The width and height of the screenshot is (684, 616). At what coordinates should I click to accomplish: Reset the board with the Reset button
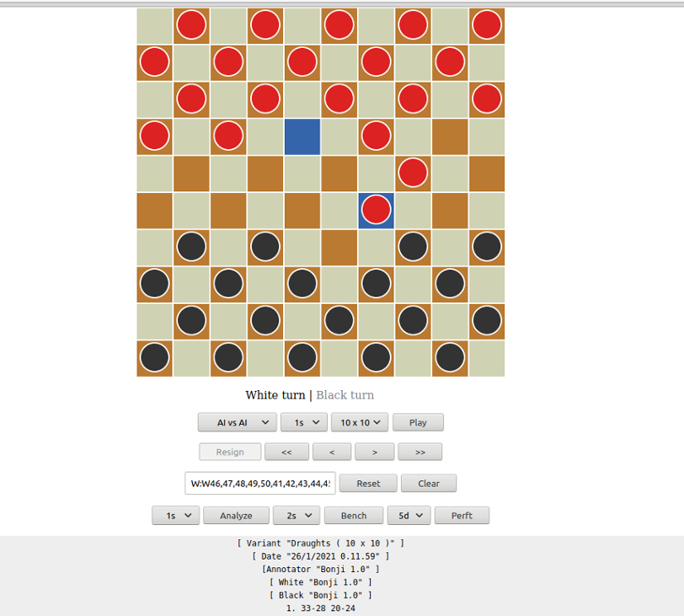pos(368,483)
